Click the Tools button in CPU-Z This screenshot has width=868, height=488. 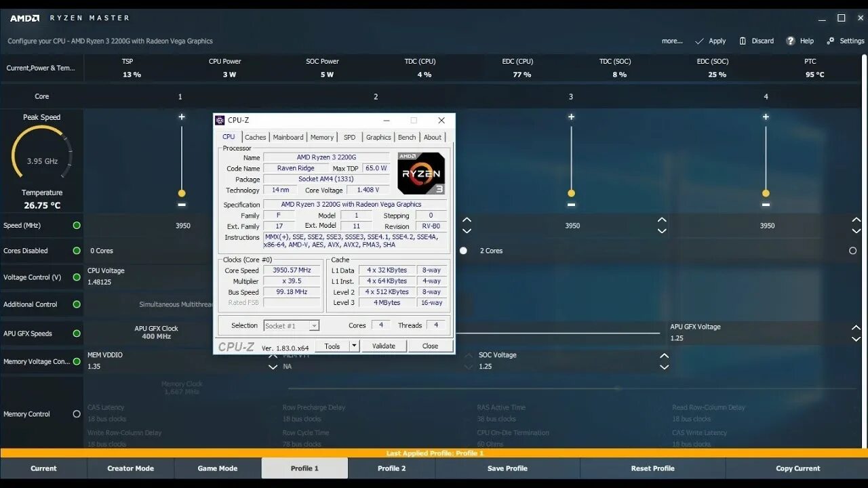coord(332,346)
